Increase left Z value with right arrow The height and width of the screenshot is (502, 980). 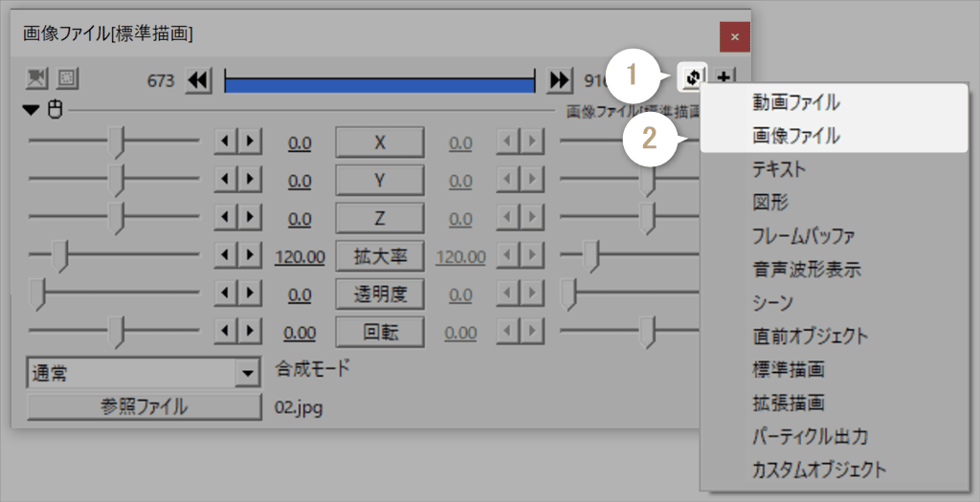(x=250, y=218)
